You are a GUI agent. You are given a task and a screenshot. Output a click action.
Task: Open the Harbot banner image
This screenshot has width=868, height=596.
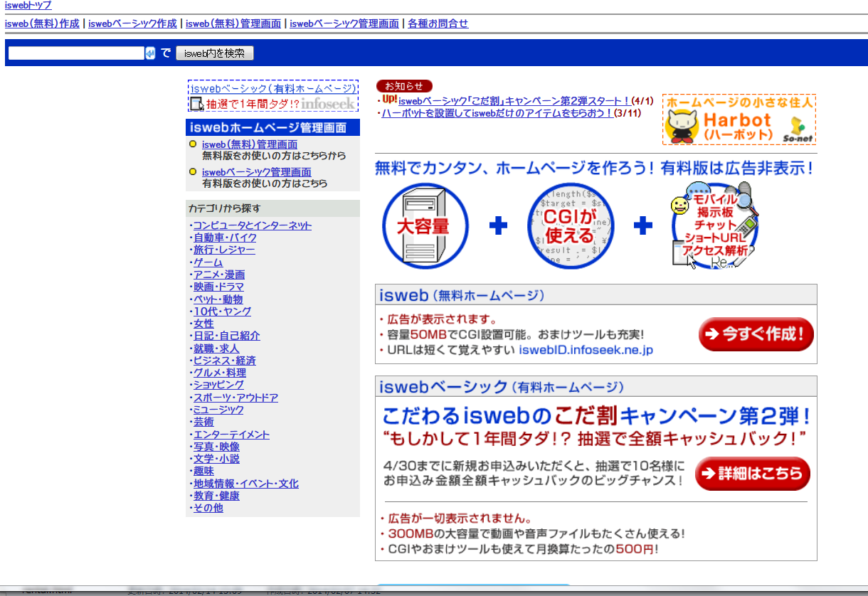[739, 119]
